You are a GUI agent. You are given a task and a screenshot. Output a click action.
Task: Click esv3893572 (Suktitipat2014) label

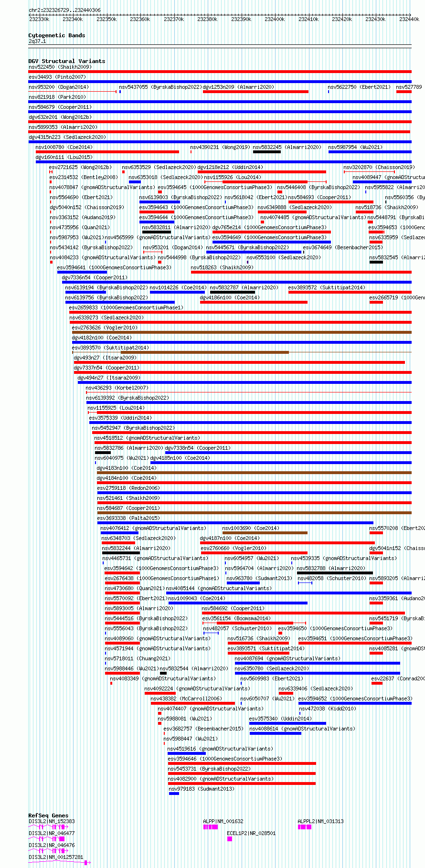coord(327,287)
